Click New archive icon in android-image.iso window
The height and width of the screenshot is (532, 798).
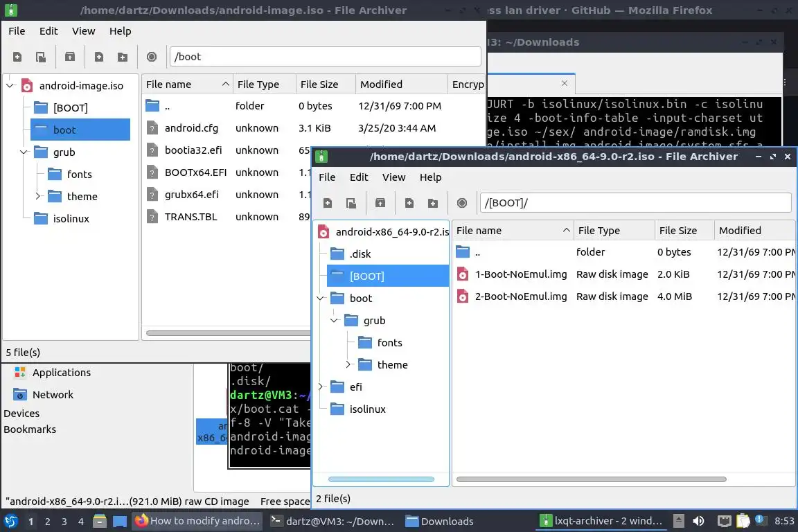click(17, 57)
